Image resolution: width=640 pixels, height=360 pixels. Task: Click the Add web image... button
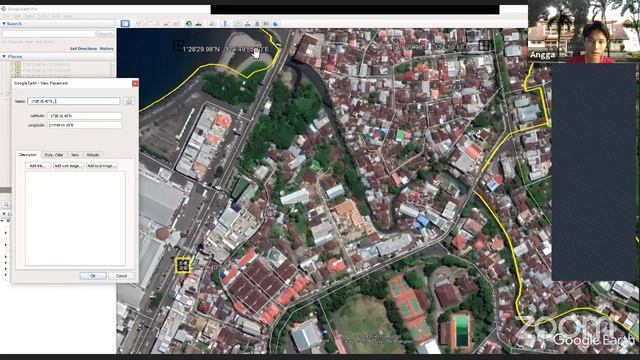point(68,166)
